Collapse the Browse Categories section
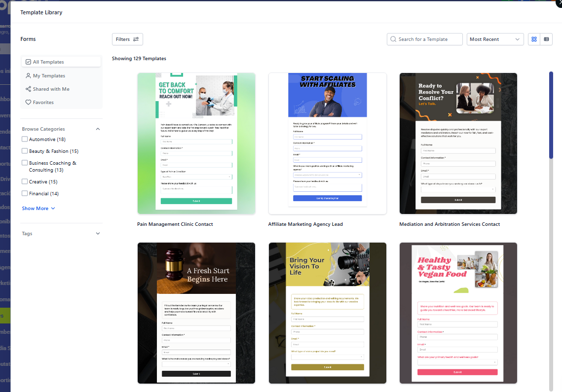Image resolution: width=562 pixels, height=392 pixels. click(98, 129)
